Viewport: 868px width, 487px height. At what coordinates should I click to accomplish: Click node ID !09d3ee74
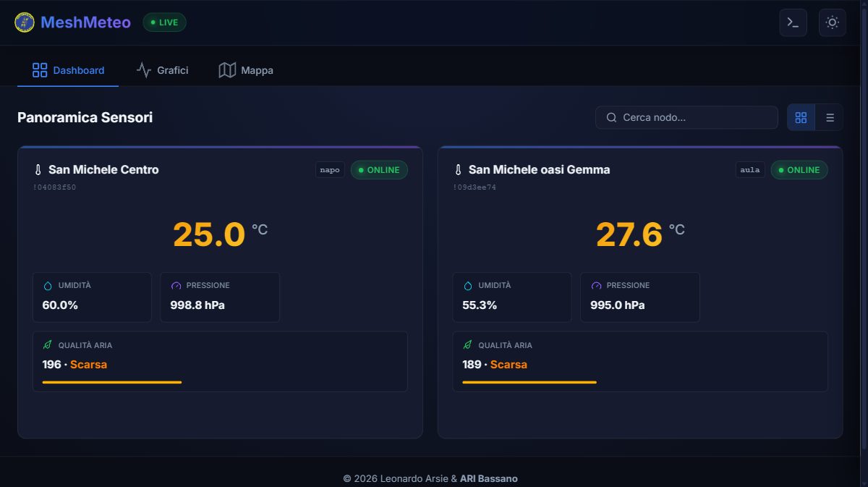tap(475, 187)
